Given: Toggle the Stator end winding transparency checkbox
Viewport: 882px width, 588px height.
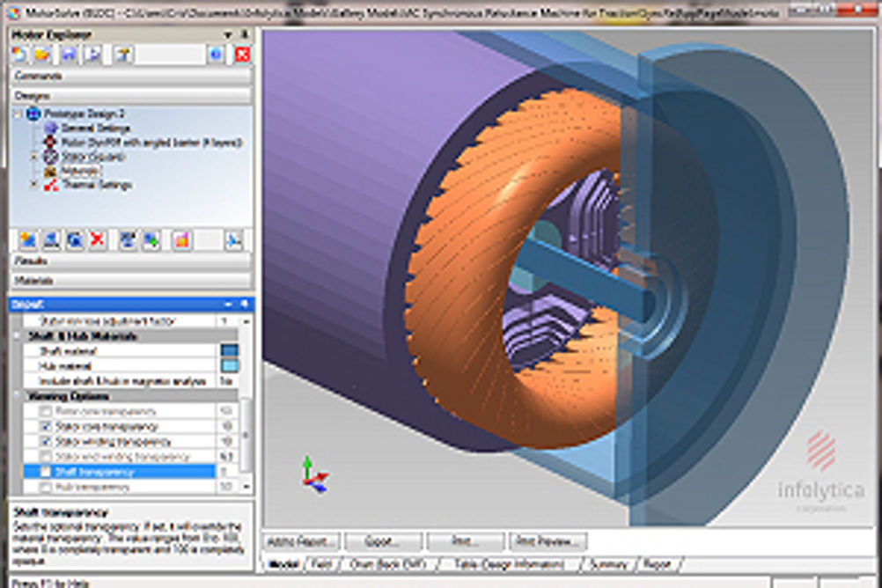Looking at the screenshot, I should point(46,456).
